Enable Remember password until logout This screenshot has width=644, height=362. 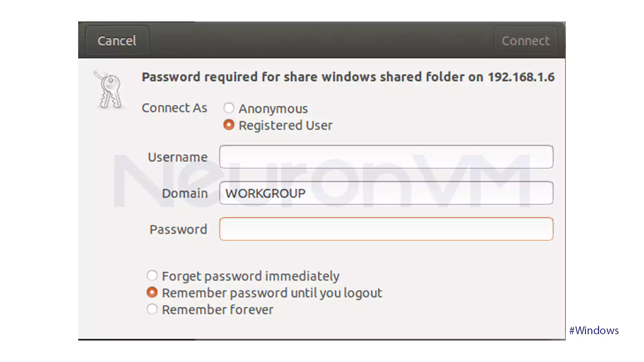[152, 292]
